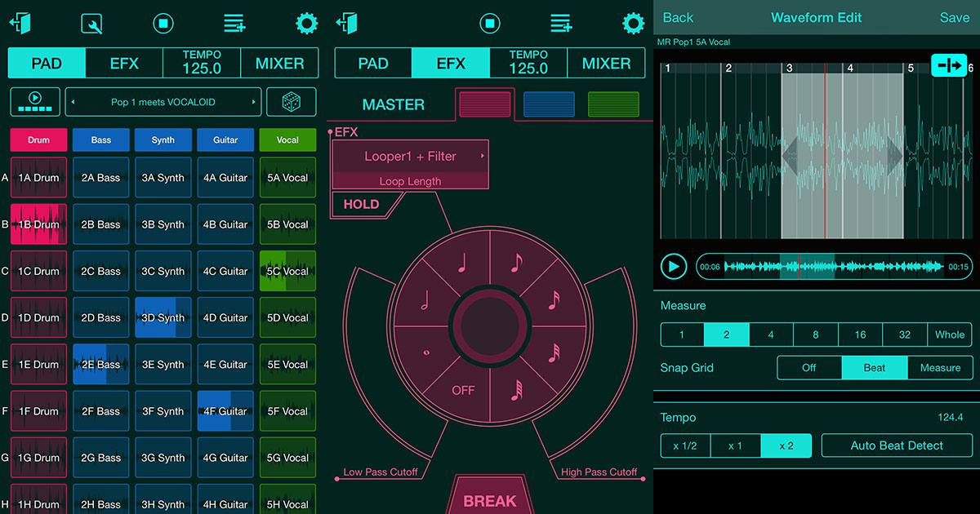Enable HOLD on the effect panel
Image resolution: width=980 pixels, height=514 pixels.
coord(360,204)
